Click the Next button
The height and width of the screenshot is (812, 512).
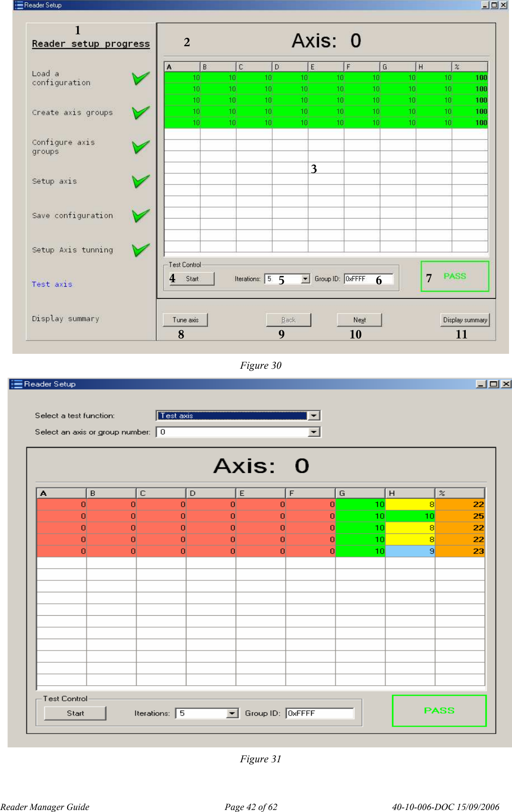359,320
